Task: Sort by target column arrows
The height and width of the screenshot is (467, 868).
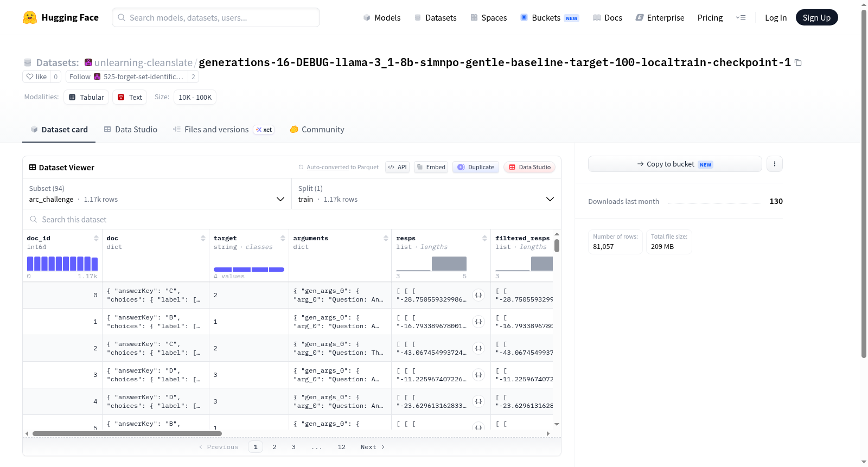Action: tap(283, 238)
